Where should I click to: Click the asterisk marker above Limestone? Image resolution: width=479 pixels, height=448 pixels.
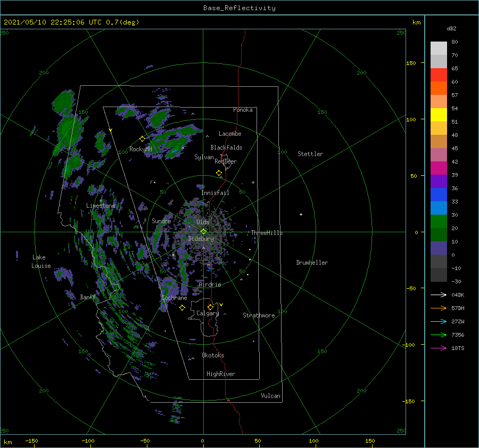[x=101, y=201]
